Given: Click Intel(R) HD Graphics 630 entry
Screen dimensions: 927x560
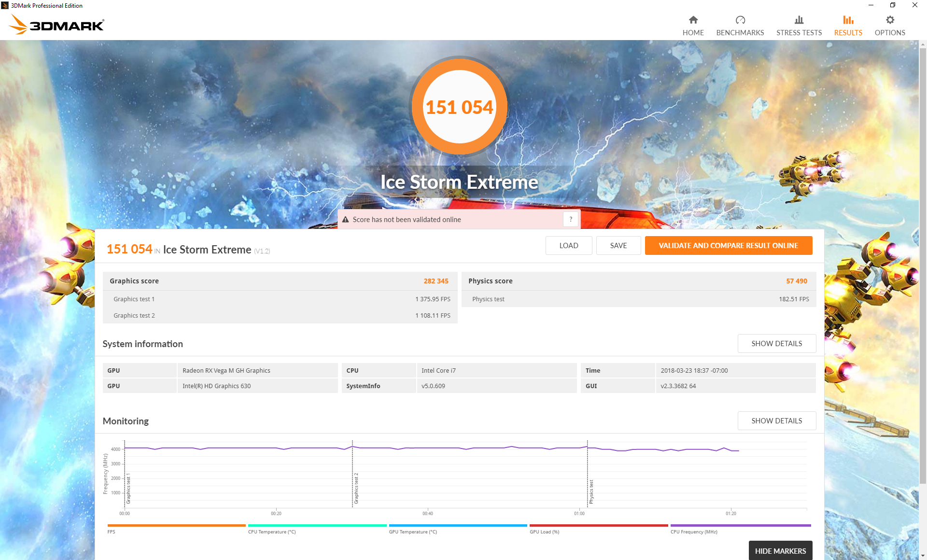Looking at the screenshot, I should tap(217, 386).
